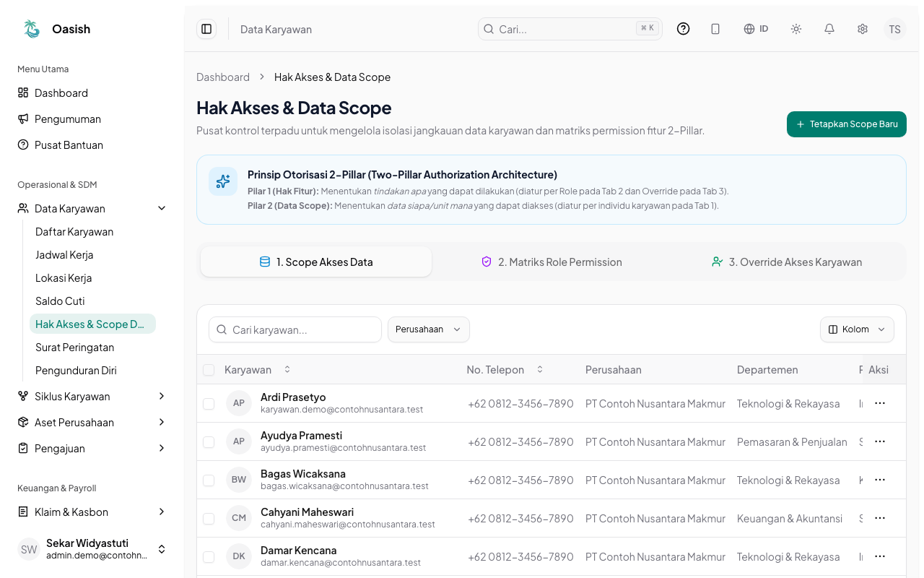Screen dimensions: 924x578
Task: Open row actions for Ardi Prasetyo
Action: tap(880, 403)
